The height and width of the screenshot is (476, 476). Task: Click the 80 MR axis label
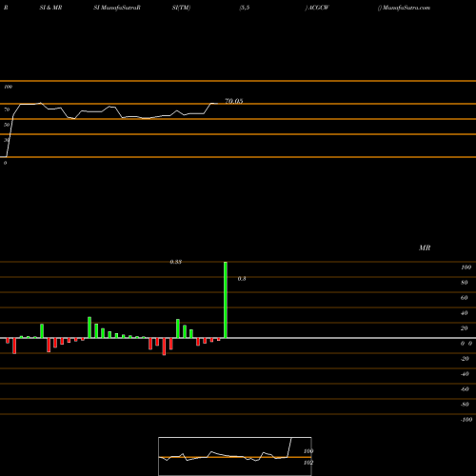tap(465, 283)
